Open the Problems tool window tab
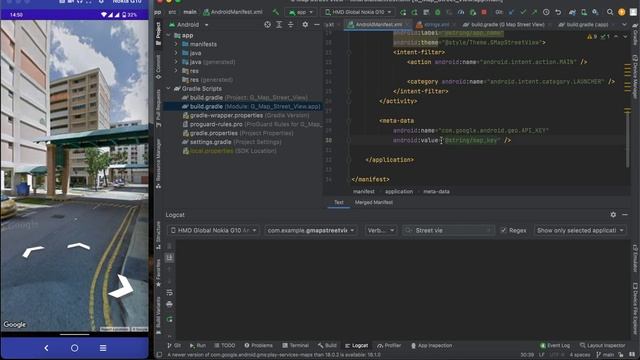 pos(258,345)
